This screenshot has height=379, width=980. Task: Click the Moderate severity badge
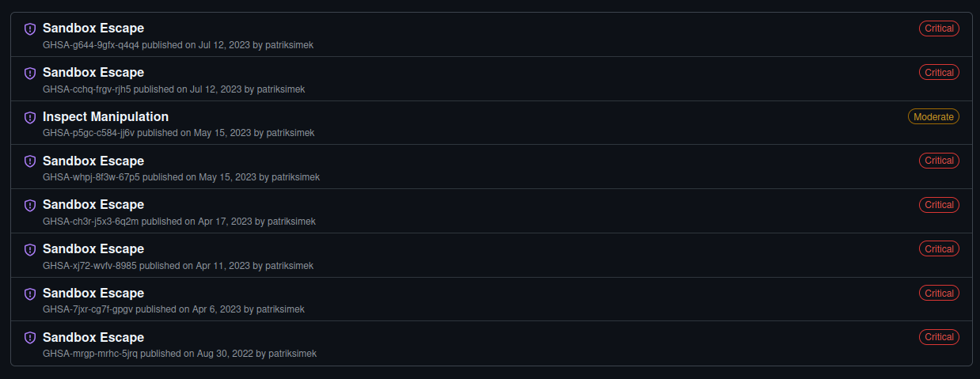[933, 116]
